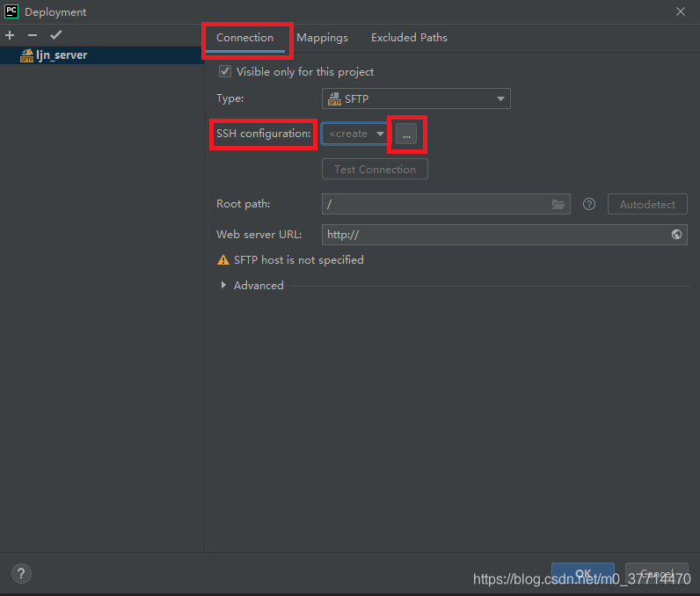
Task: Switch to the Excluded Paths tab
Action: pyautogui.click(x=409, y=38)
